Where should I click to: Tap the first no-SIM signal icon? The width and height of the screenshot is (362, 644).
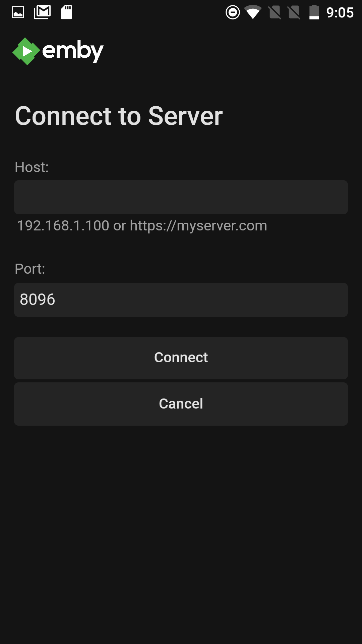[275, 12]
